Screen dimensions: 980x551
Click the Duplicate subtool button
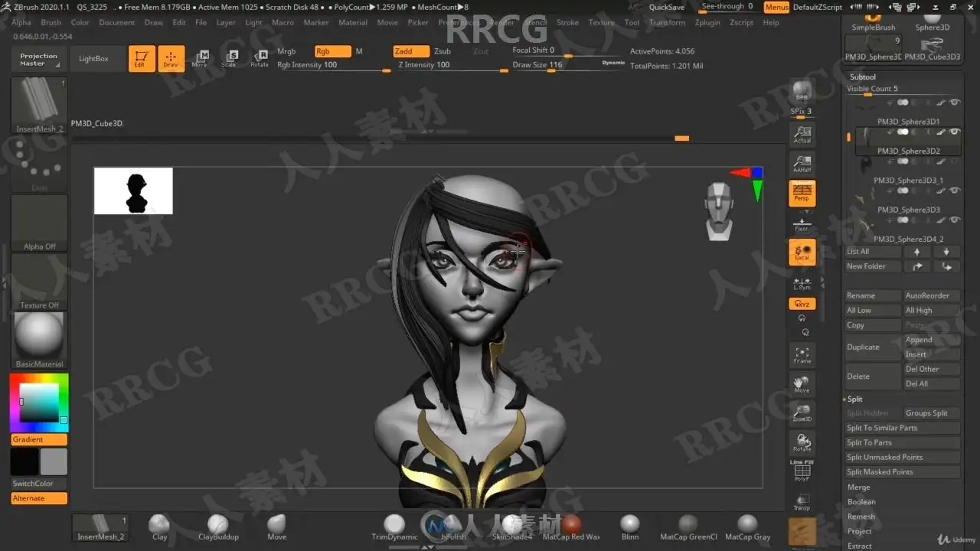pos(873,347)
